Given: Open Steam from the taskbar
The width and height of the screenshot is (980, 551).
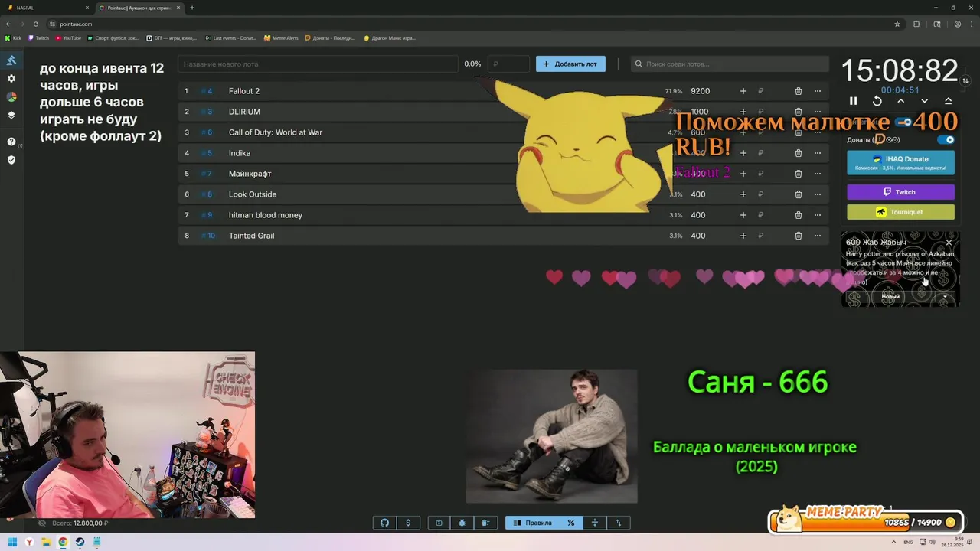Looking at the screenshot, I should pyautogui.click(x=80, y=543).
